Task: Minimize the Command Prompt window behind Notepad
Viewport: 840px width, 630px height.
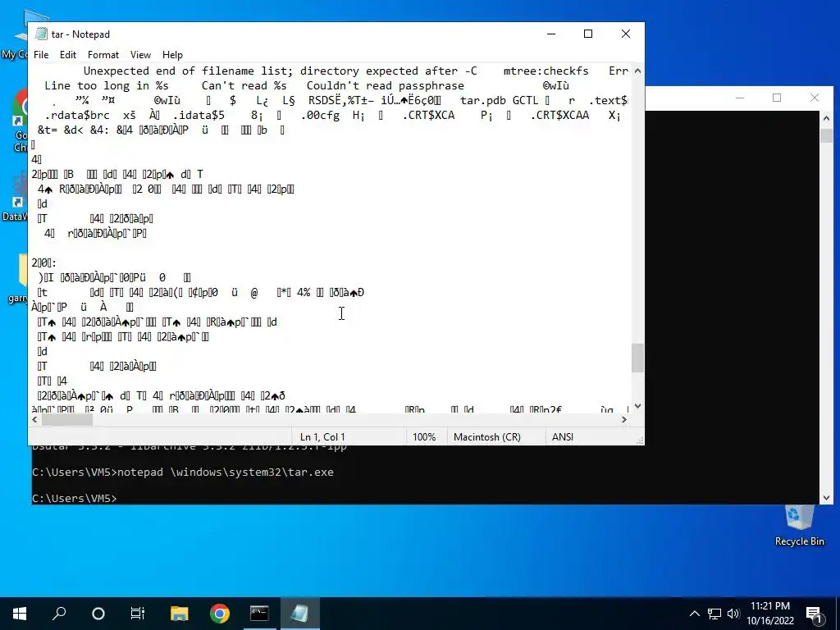Action: click(740, 98)
